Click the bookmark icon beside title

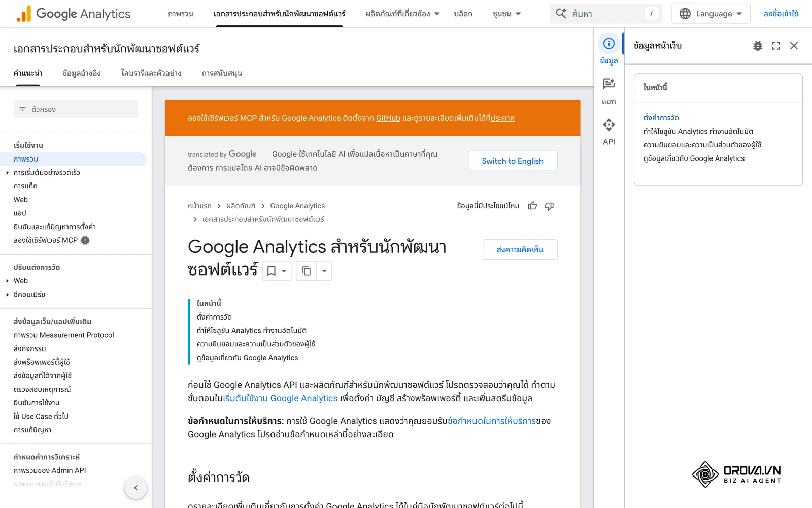pyautogui.click(x=272, y=271)
